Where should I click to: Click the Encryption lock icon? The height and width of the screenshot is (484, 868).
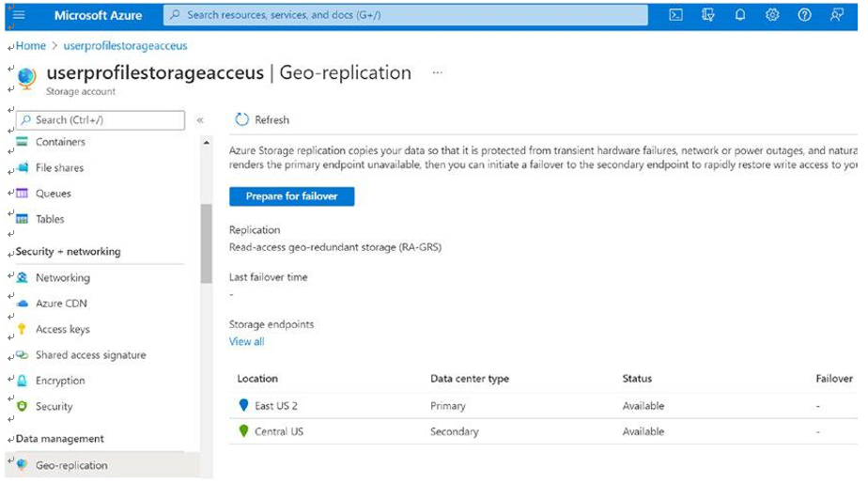tap(23, 381)
